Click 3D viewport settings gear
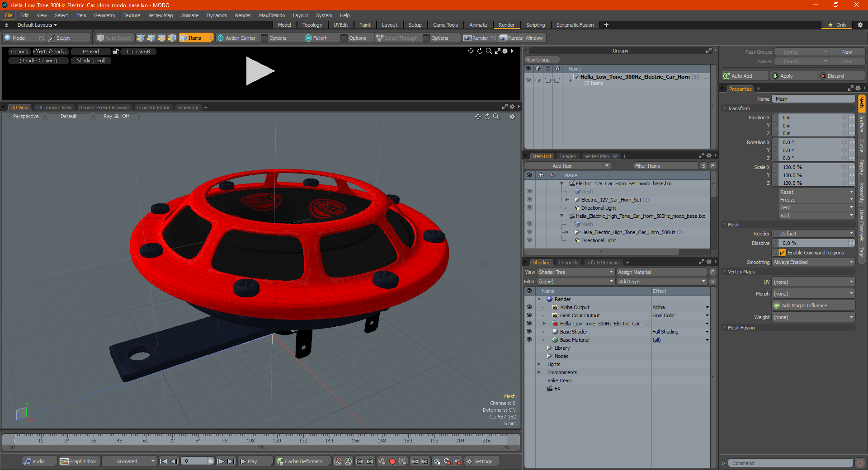The image size is (868, 470). 512,117
